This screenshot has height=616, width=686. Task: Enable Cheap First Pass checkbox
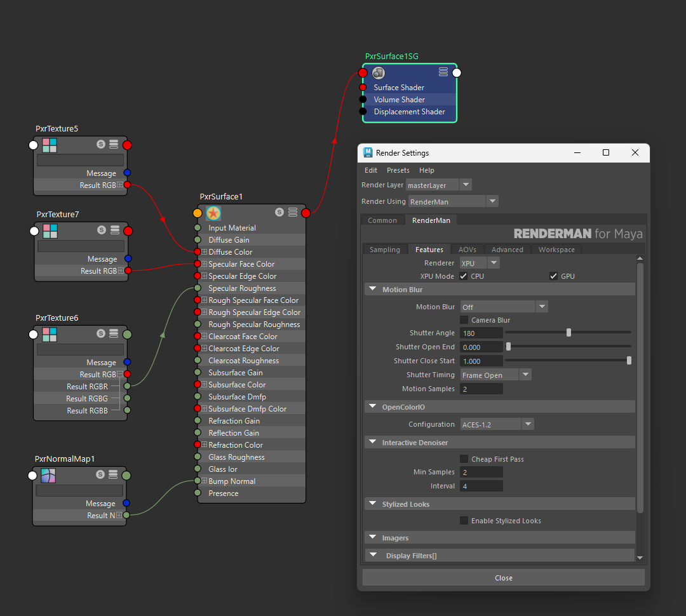pyautogui.click(x=464, y=459)
